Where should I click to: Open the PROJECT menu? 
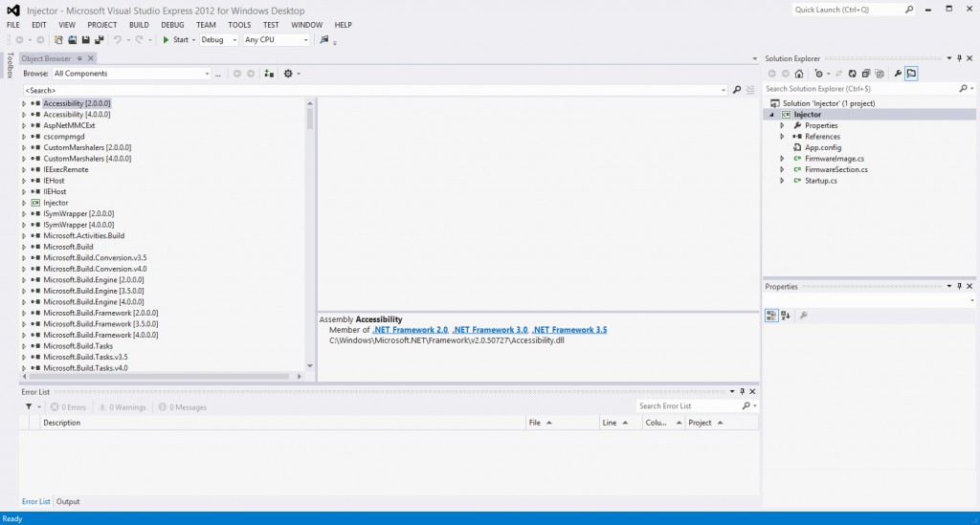101,25
